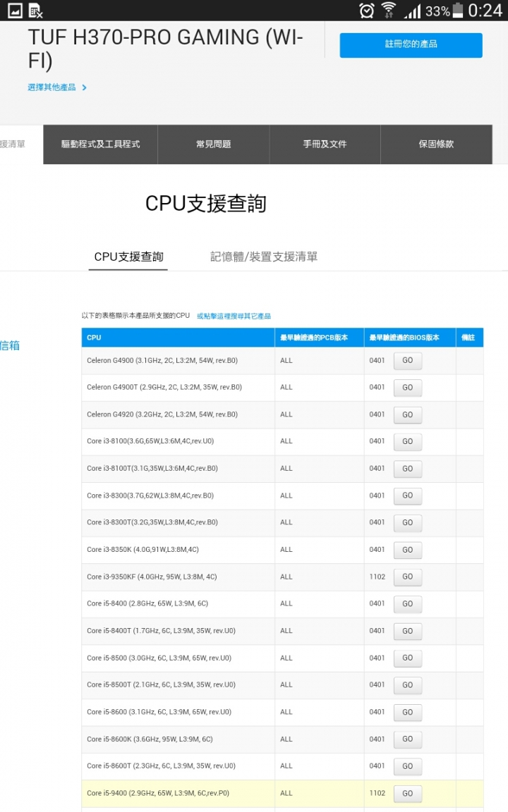Image resolution: width=508 pixels, height=812 pixels.
Task: Click the 最早驗證過的PCB版本 column header
Action: click(x=320, y=338)
